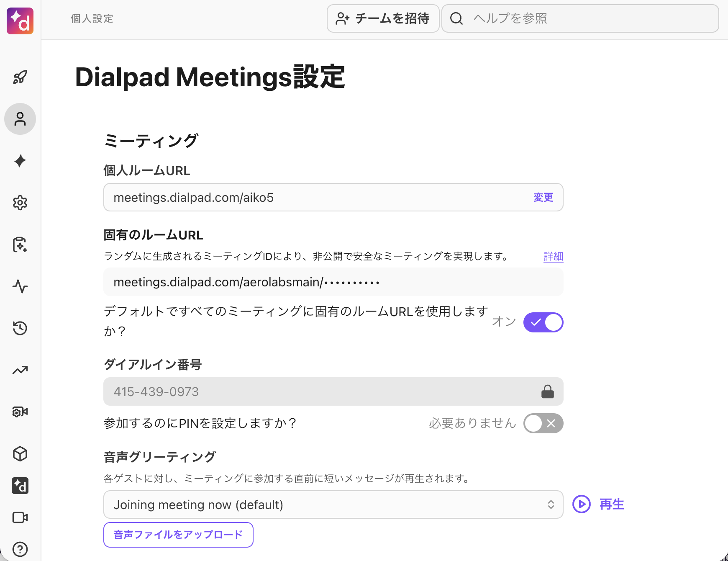Open the cube box icon in sidebar
The image size is (728, 561).
(20, 454)
